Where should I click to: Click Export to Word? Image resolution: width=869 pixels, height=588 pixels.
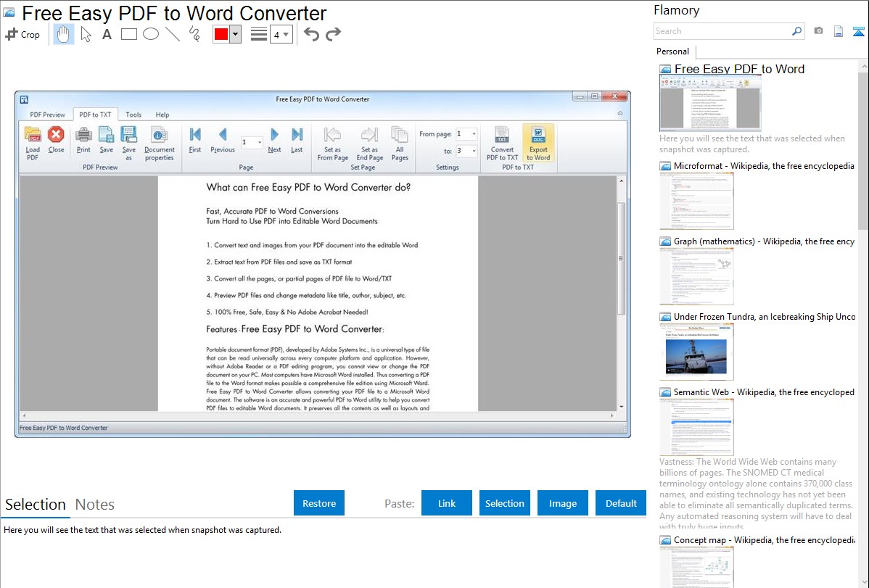[x=538, y=143]
